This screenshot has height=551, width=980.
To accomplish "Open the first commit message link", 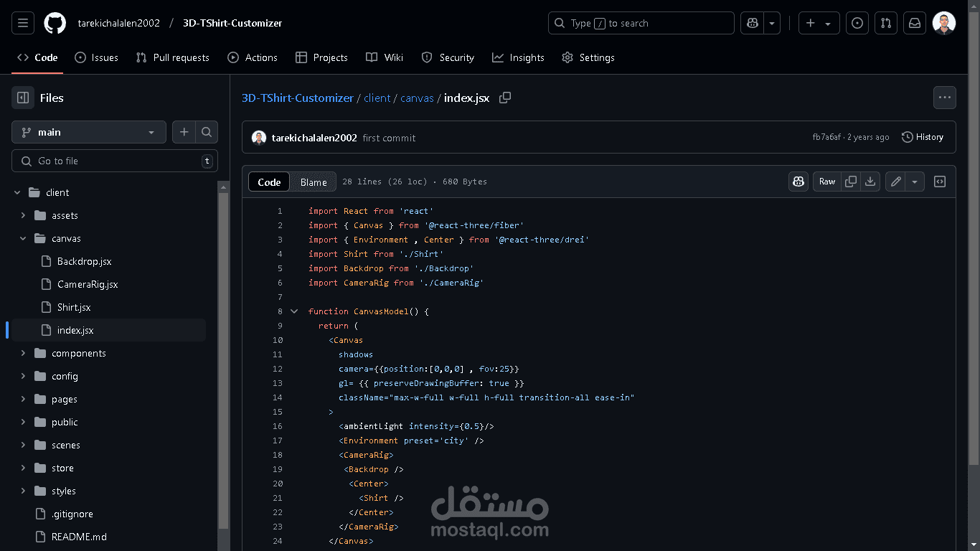I will (389, 138).
